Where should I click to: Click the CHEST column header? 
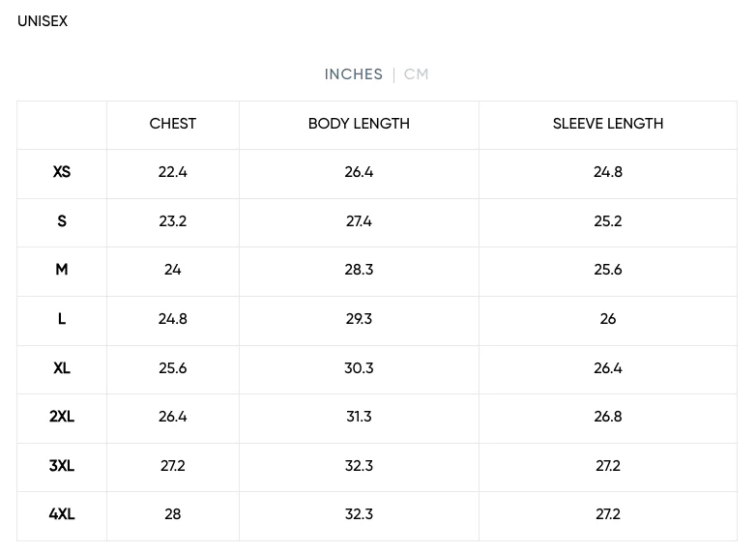pyautogui.click(x=173, y=124)
